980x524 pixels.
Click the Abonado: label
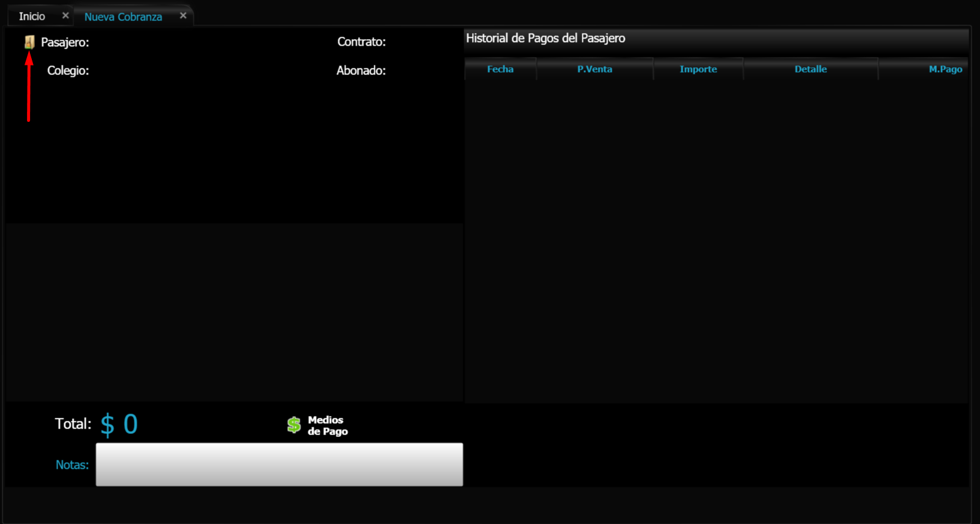[x=360, y=71]
